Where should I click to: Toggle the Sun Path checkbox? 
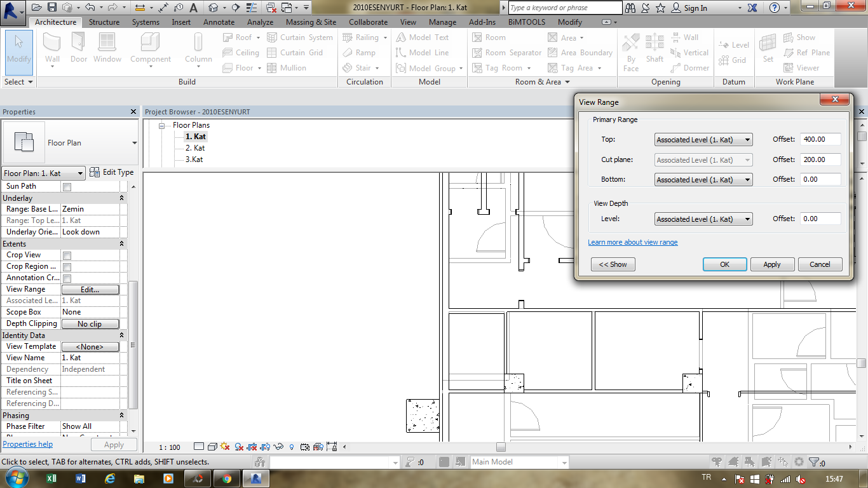tap(67, 187)
